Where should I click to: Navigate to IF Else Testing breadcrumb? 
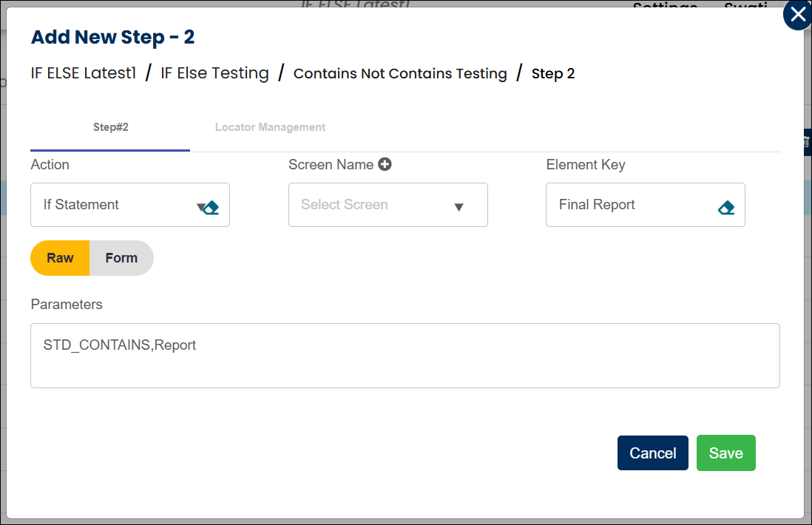(x=214, y=73)
